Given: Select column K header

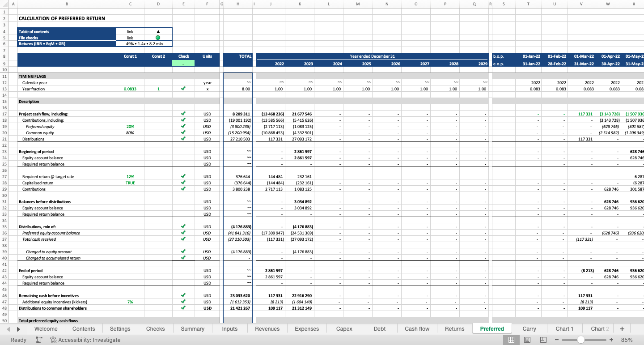Looking at the screenshot, I should (300, 4).
